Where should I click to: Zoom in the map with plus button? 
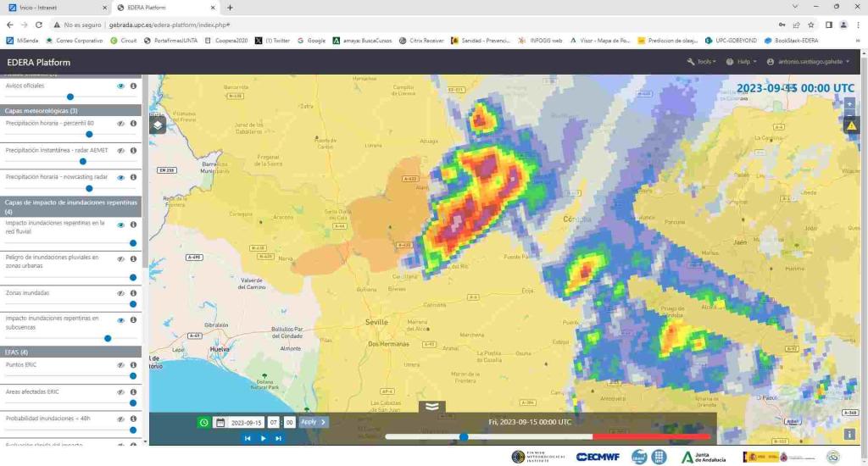pyautogui.click(x=849, y=103)
